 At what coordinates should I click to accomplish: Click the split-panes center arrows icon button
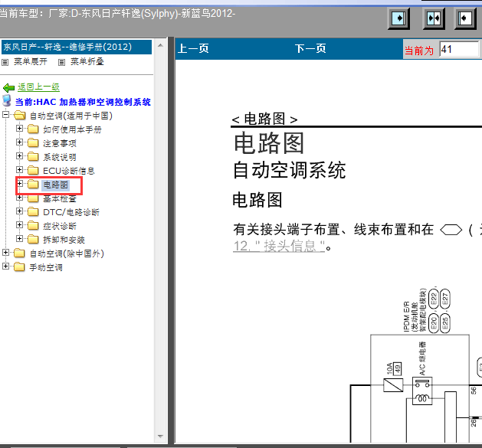tap(434, 18)
